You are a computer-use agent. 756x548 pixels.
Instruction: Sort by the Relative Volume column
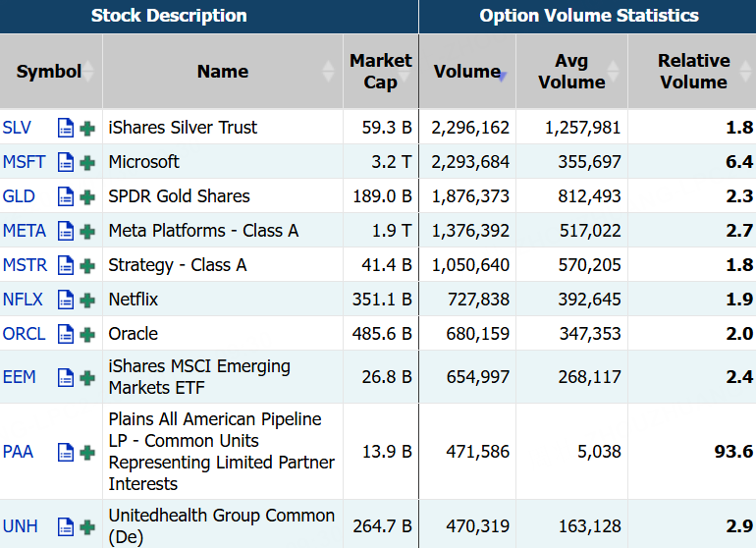pyautogui.click(x=693, y=72)
